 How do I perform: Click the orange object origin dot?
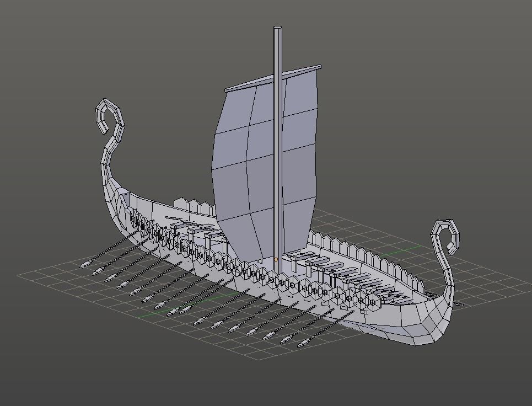[276, 260]
